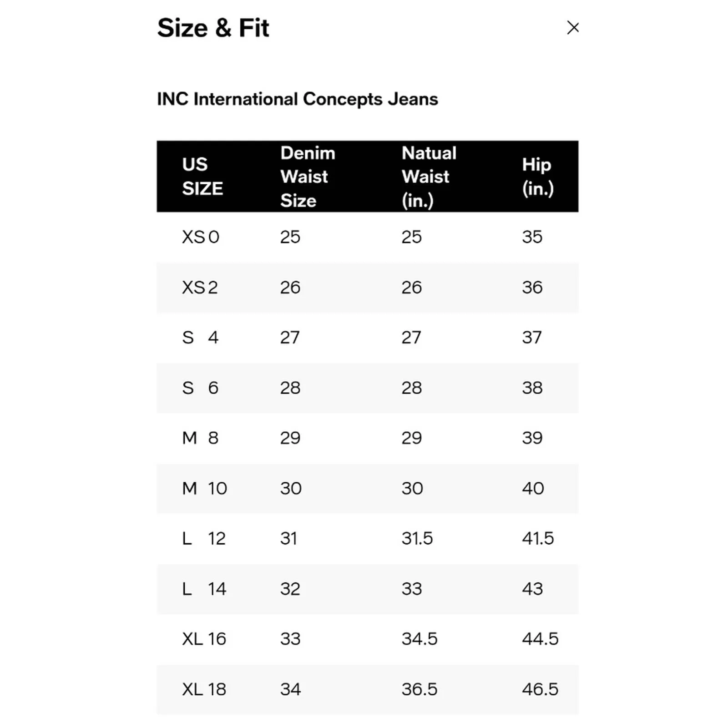This screenshot has width=728, height=728.
Task: Click the hip measurement 41.5
Action: (x=538, y=539)
